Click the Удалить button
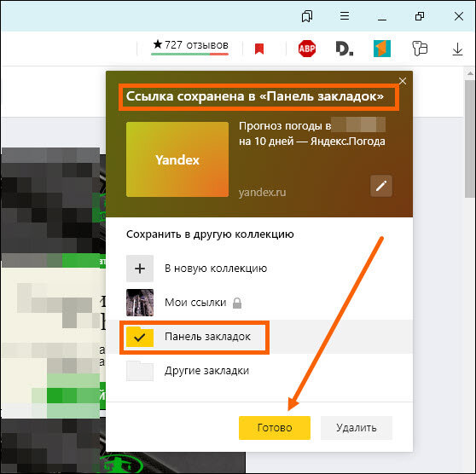The image size is (476, 474). click(357, 428)
